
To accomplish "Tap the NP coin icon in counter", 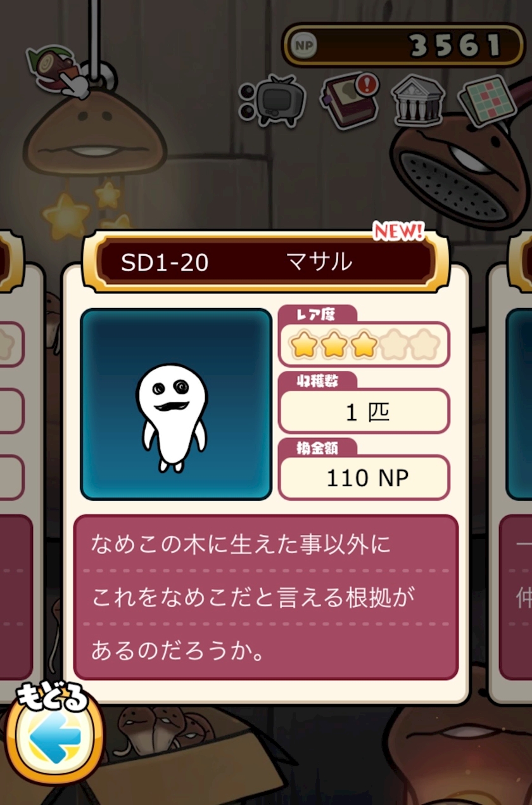I will [304, 46].
